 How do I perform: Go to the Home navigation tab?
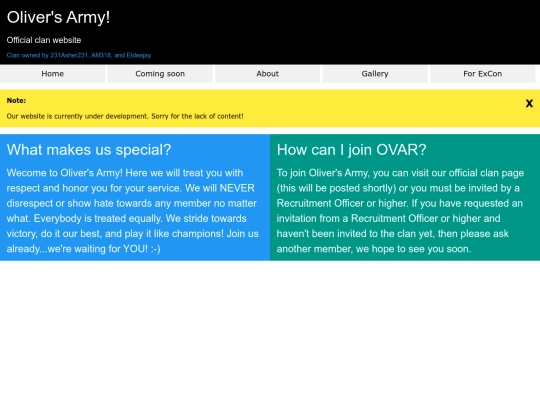click(53, 74)
